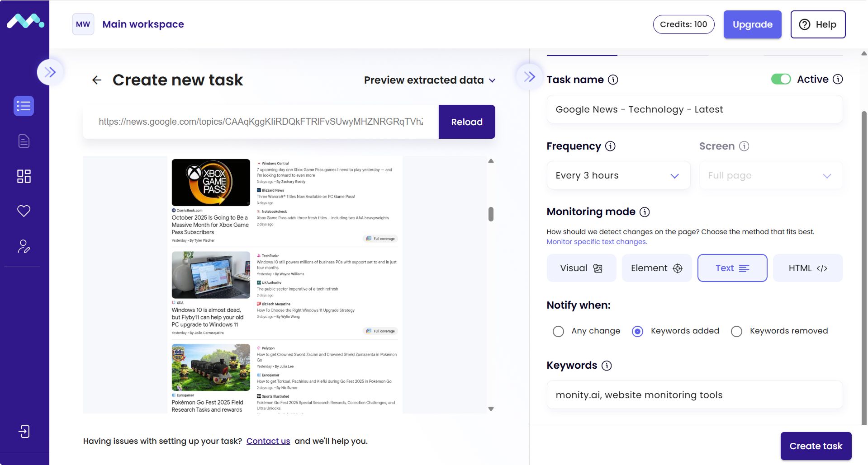This screenshot has height=465, width=868.
Task: Open the Help button
Action: tap(818, 24)
